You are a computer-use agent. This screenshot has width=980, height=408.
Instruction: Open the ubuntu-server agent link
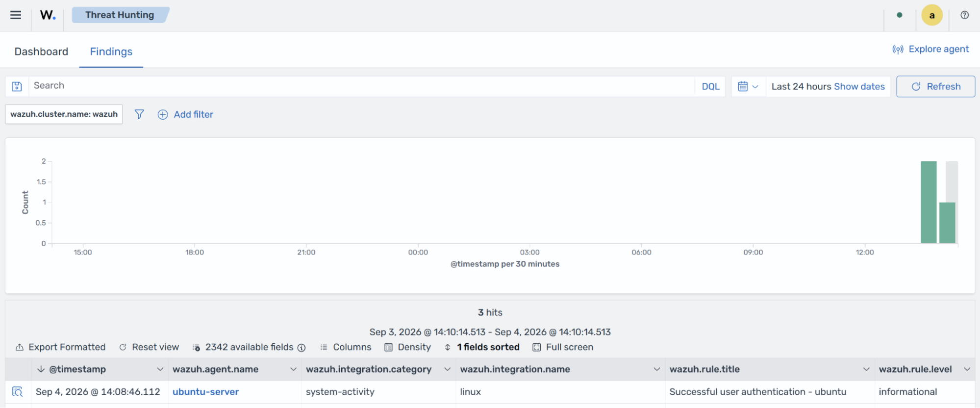pos(206,392)
